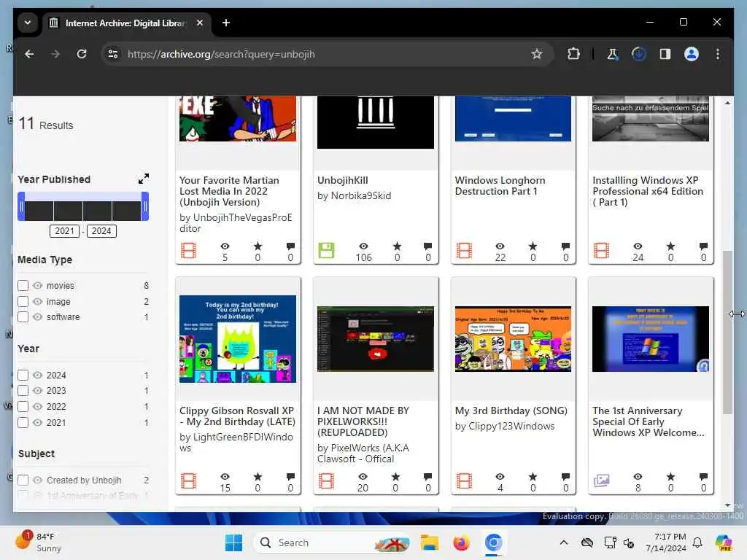Open the weather widget showing 84°F Sunny

tap(39, 542)
